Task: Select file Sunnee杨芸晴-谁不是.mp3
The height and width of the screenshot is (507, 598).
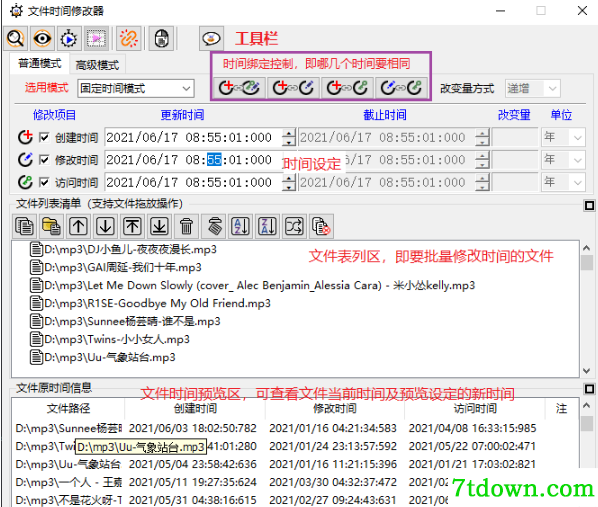Action: click(x=125, y=321)
